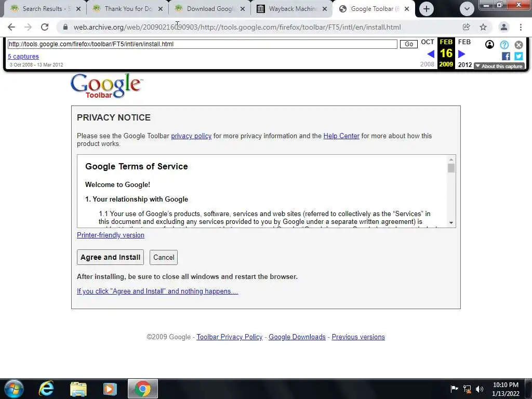Open the Chrome profile avatar icon
The height and width of the screenshot is (399, 532).
[504, 27]
